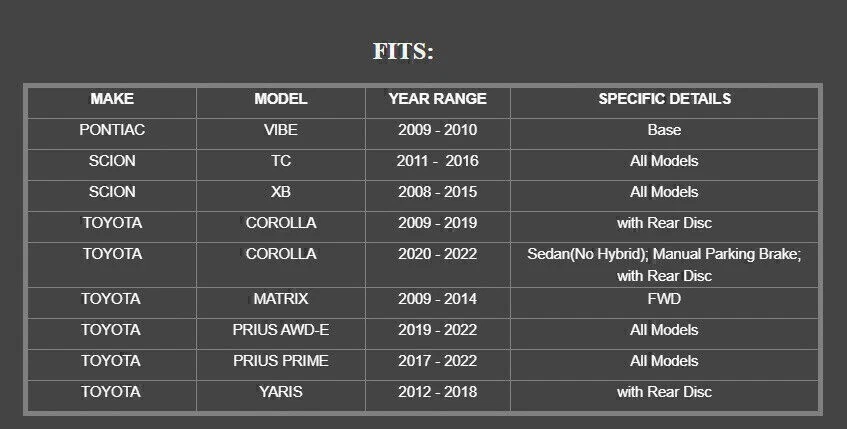The width and height of the screenshot is (847, 429).
Task: Select the PRIUS PRIME model cell
Action: coord(281,361)
